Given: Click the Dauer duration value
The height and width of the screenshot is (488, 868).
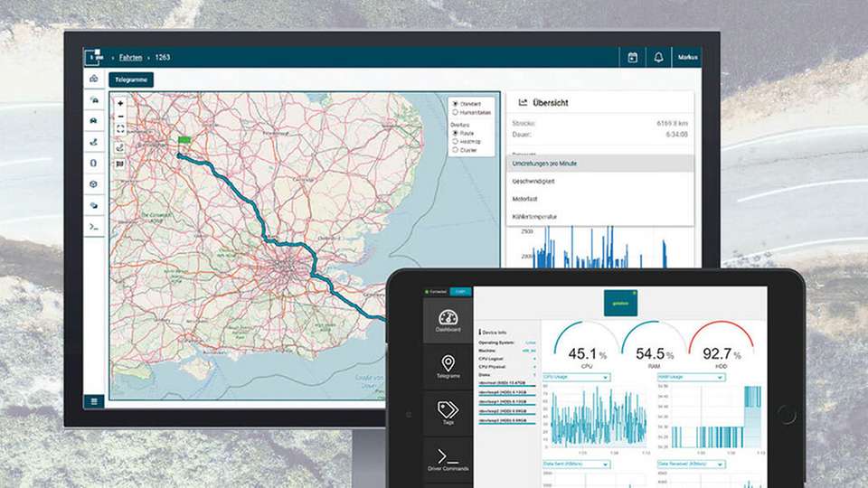Looking at the screenshot, I should [x=676, y=135].
